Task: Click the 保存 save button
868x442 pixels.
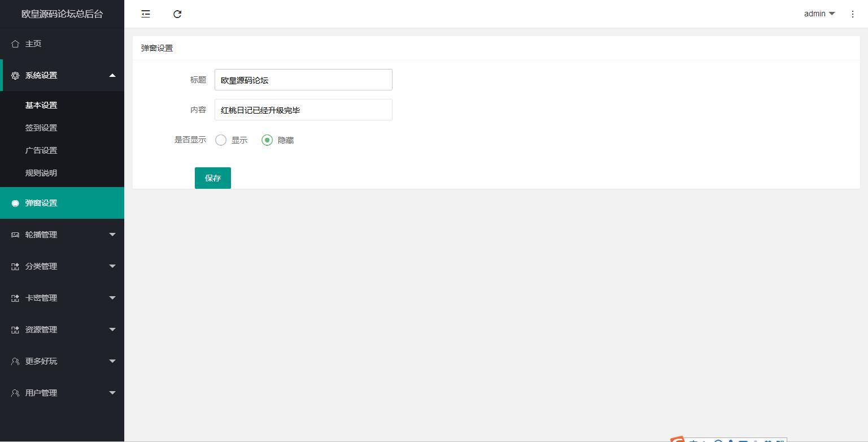Action: click(x=213, y=178)
